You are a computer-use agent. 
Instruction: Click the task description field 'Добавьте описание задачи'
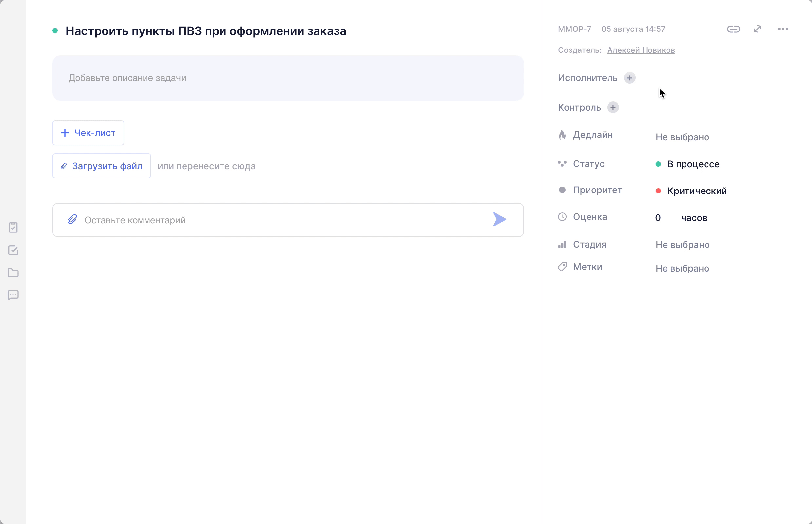point(288,78)
